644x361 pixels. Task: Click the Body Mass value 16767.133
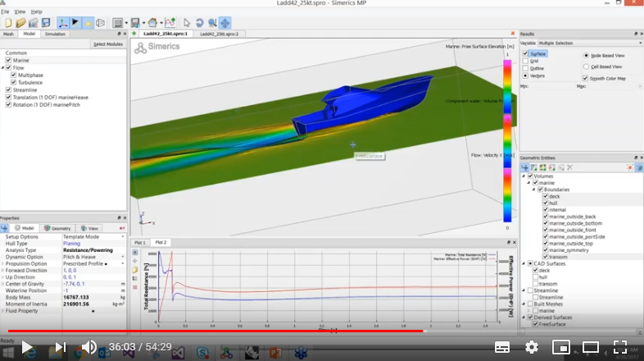[x=76, y=297]
